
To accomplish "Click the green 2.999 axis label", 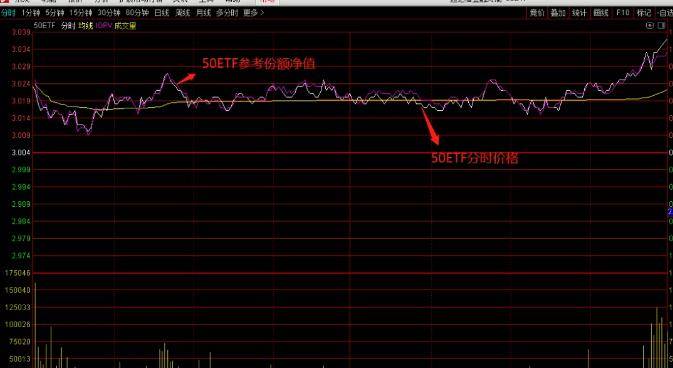I will coord(21,170).
